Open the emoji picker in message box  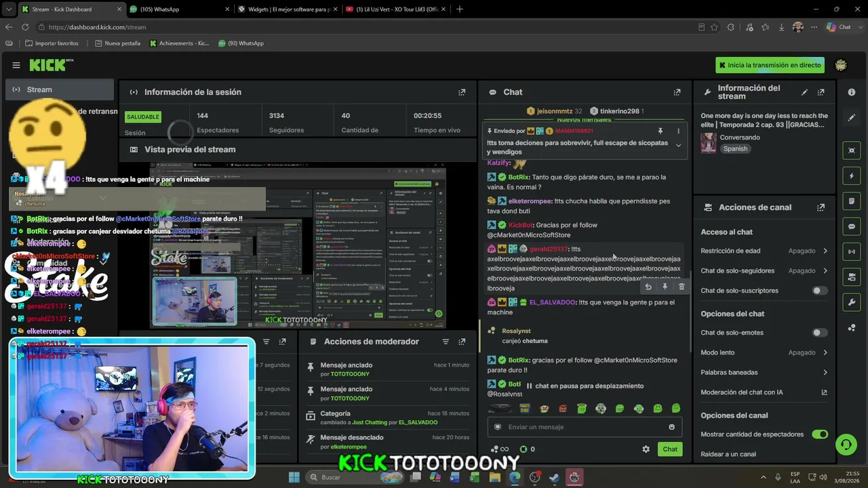pyautogui.click(x=672, y=427)
